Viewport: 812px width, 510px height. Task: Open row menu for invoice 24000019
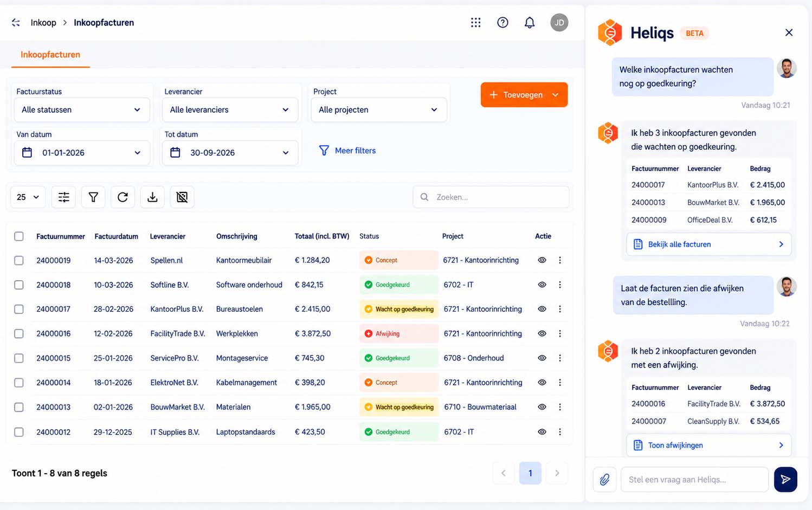560,260
